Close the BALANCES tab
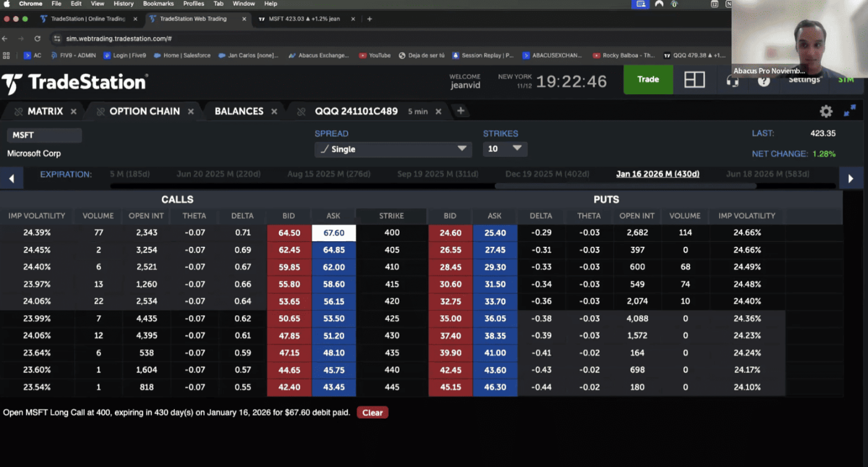Viewport: 868px width, 467px height. click(x=274, y=112)
